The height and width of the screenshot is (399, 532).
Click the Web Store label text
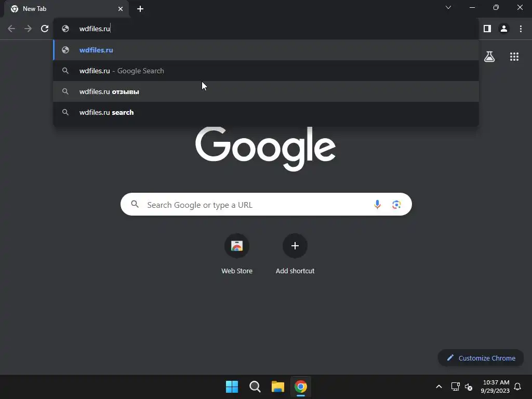pyautogui.click(x=237, y=271)
